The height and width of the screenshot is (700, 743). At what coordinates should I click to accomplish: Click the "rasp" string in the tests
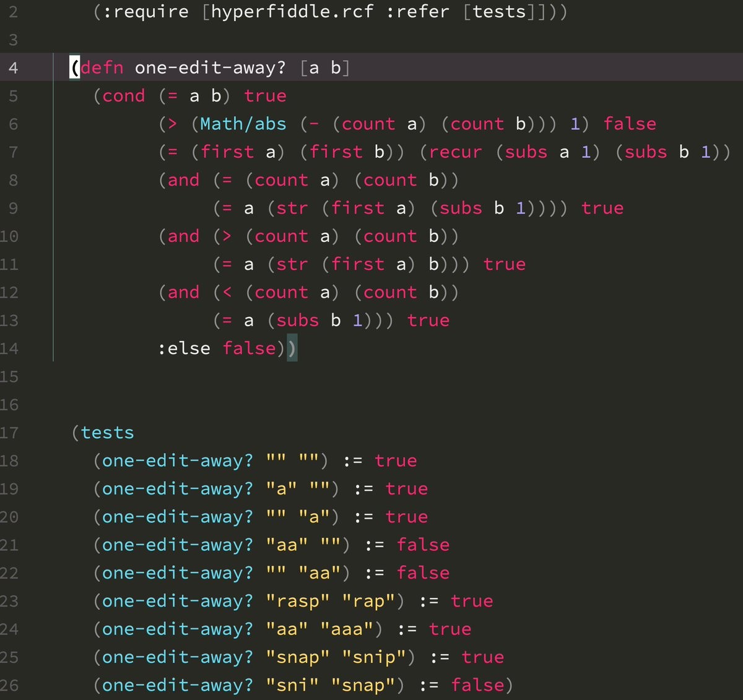(x=297, y=601)
